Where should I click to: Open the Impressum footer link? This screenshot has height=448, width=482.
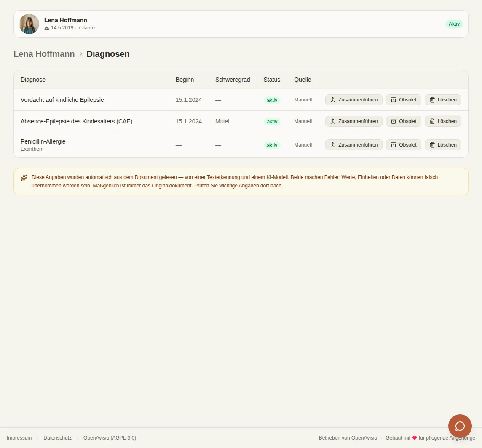[19, 438]
